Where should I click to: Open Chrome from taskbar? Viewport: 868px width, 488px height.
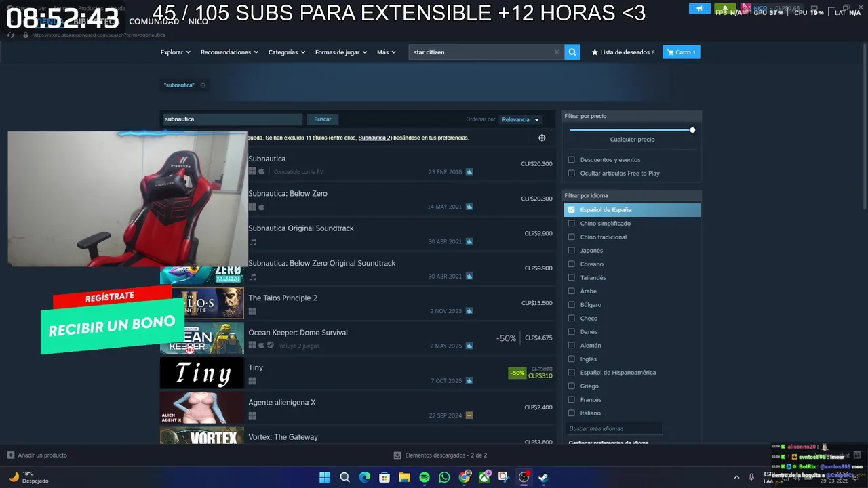[464, 477]
